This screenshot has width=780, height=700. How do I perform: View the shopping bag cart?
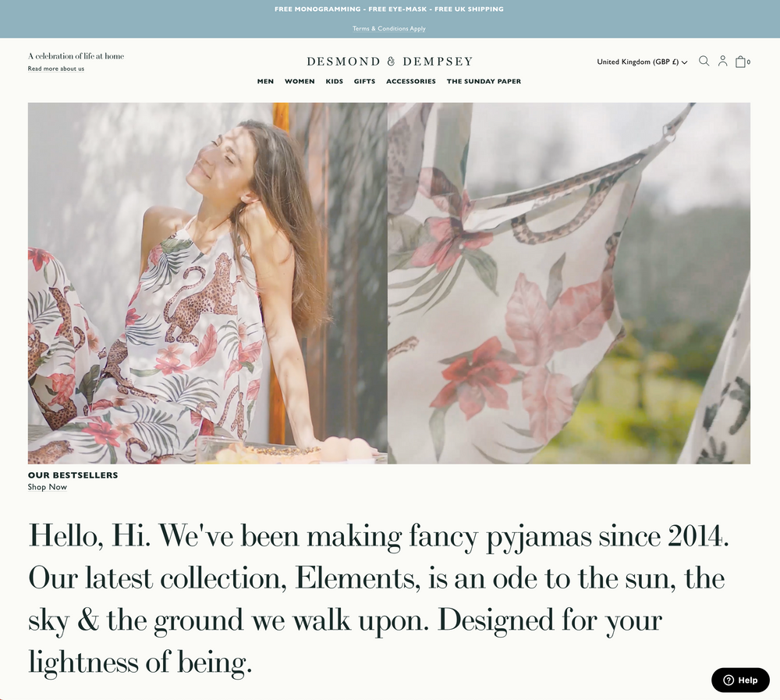tap(743, 61)
